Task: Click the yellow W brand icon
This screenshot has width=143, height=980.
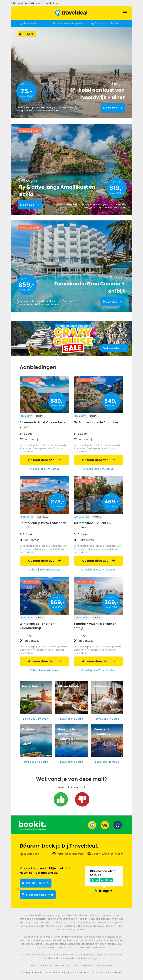Action: click(x=105, y=825)
